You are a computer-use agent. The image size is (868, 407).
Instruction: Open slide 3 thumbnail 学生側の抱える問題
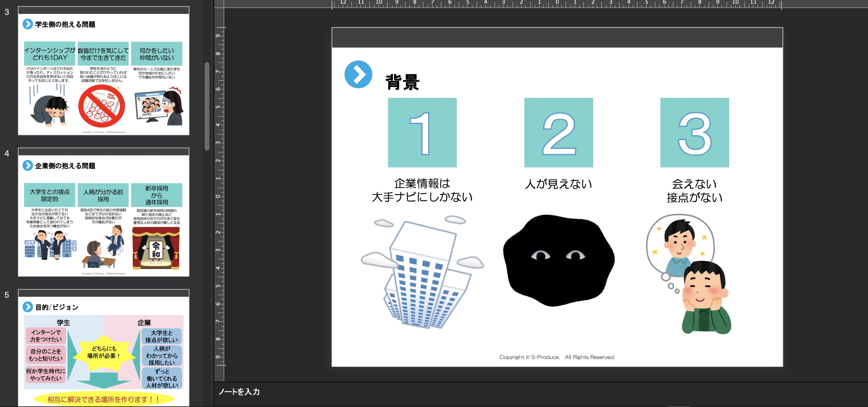tap(103, 71)
